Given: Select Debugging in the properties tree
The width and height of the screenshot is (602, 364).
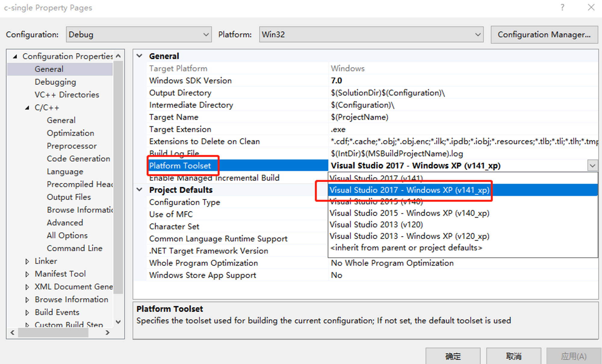Looking at the screenshot, I should (55, 82).
